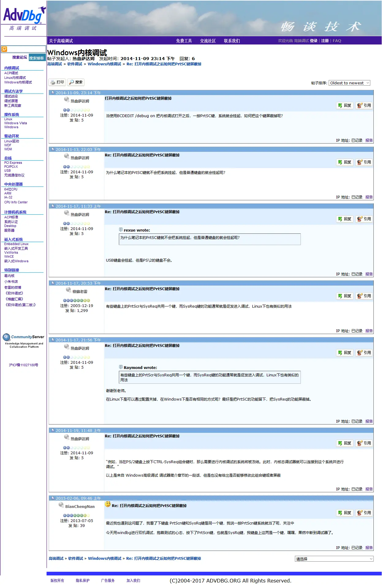The height and width of the screenshot is (588, 382).
Task: Click post icon beside 2015-02-06, 09:46 header
Action: coord(53,498)
